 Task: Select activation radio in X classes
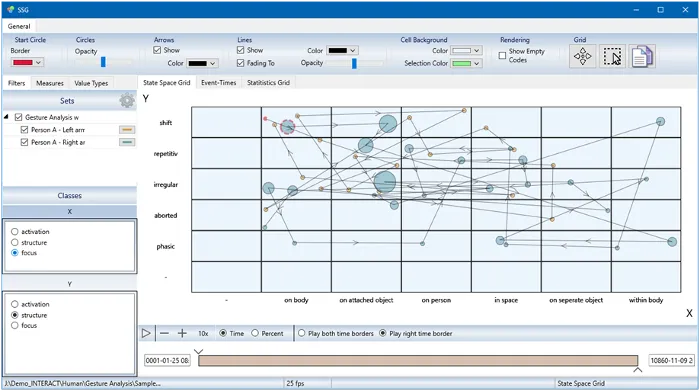(15, 232)
